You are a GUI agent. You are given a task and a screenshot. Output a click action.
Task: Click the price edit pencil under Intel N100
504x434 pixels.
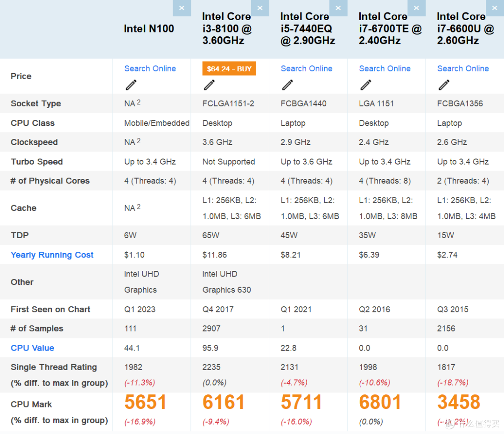(131, 85)
